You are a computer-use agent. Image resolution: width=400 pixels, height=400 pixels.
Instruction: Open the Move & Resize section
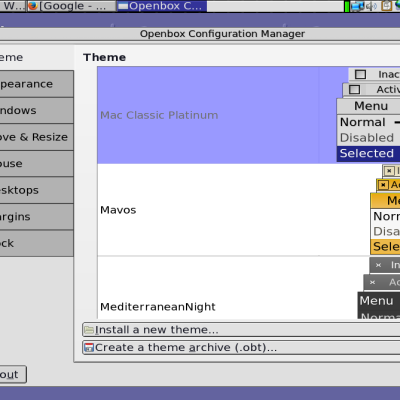(37, 137)
